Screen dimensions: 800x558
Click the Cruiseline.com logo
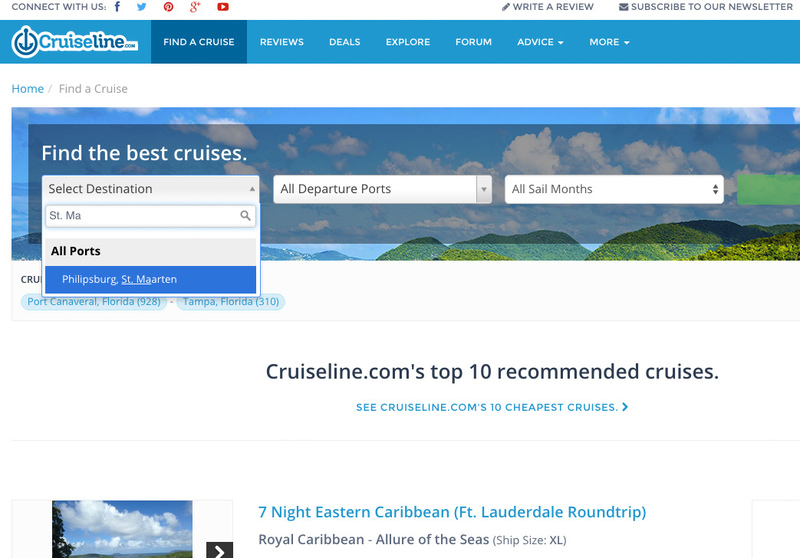coord(74,42)
